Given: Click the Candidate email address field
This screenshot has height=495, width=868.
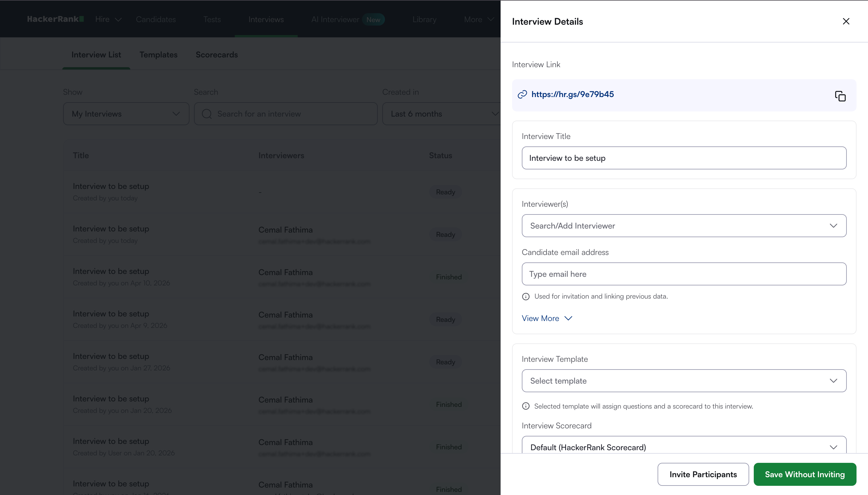Looking at the screenshot, I should tap(683, 274).
